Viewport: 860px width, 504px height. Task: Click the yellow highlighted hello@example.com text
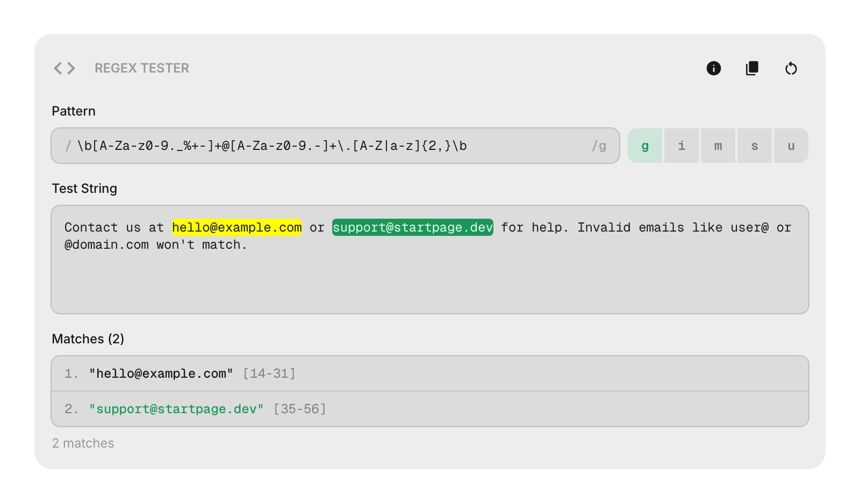pyautogui.click(x=237, y=227)
